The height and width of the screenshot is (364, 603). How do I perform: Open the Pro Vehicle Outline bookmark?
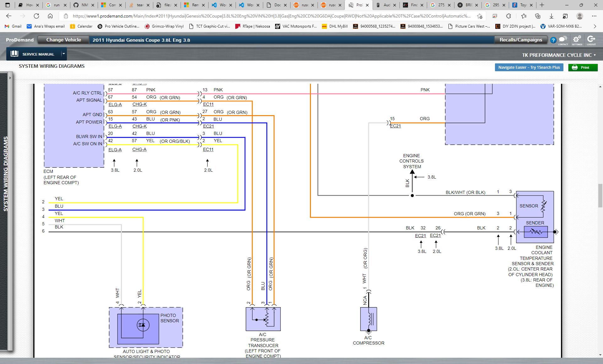coord(118,26)
